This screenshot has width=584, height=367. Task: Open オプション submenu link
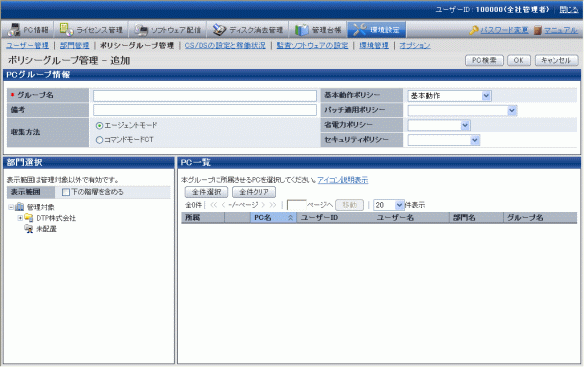point(415,45)
